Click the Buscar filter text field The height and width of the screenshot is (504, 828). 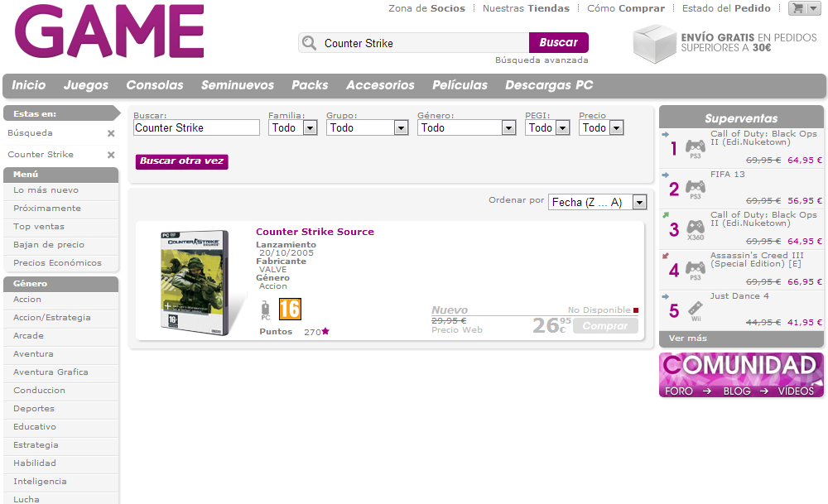click(196, 128)
